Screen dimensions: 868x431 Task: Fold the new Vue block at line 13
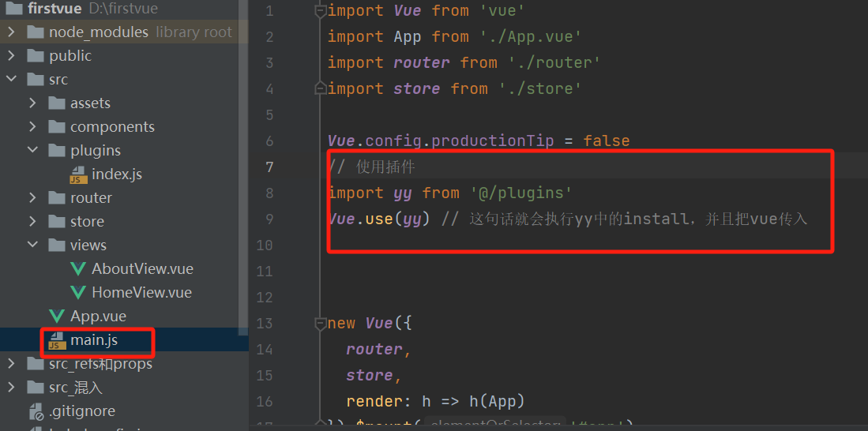coord(320,323)
